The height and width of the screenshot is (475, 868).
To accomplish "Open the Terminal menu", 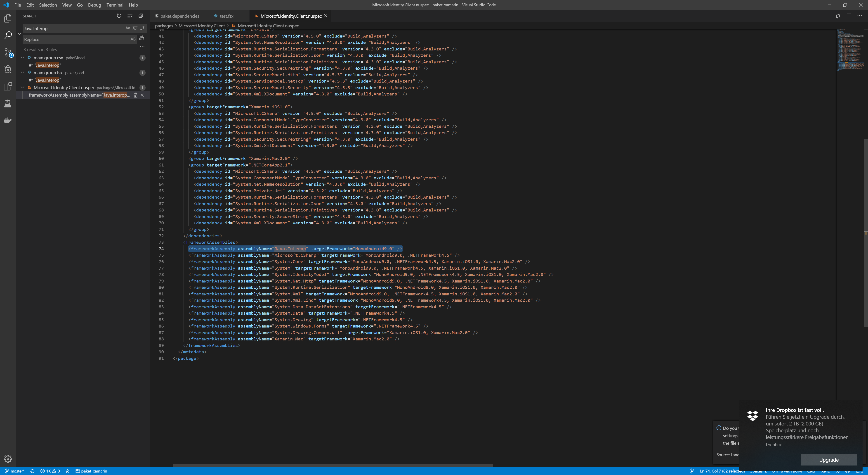I will pyautogui.click(x=115, y=5).
